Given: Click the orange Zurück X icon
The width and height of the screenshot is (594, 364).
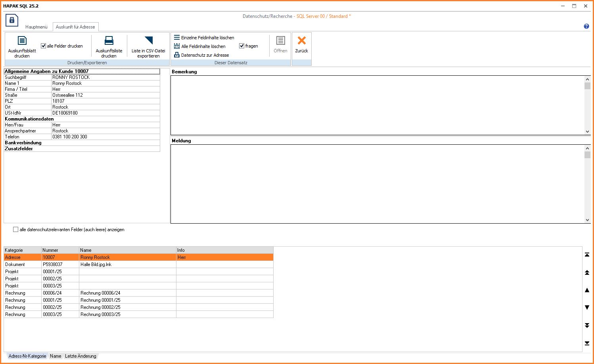Looking at the screenshot, I should pos(301,41).
